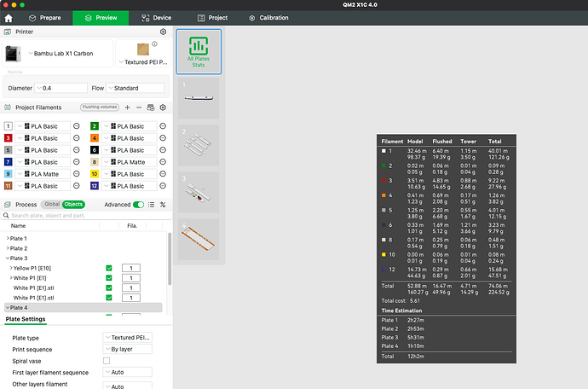Select Plate Settings tab
Image resolution: width=588 pixels, height=389 pixels.
click(x=26, y=319)
